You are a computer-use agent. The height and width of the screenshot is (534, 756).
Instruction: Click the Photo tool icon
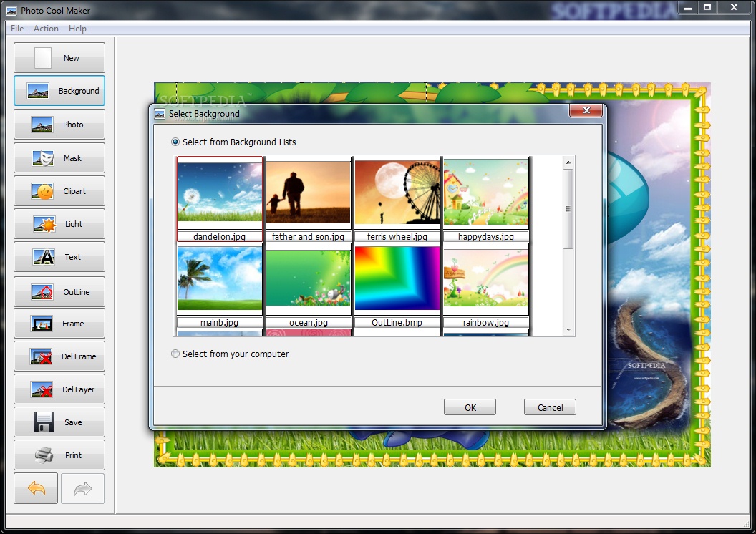(42, 125)
